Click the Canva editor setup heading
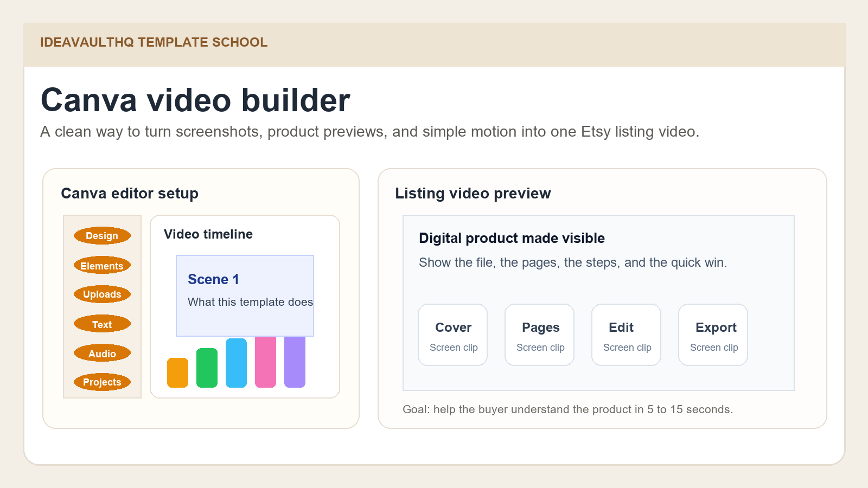Image resolution: width=868 pixels, height=488 pixels. pyautogui.click(x=130, y=194)
